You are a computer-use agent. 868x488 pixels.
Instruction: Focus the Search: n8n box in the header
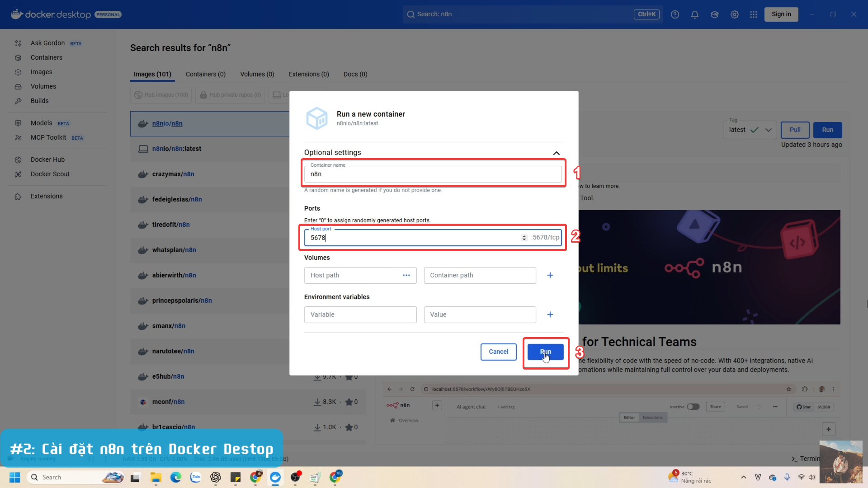533,14
